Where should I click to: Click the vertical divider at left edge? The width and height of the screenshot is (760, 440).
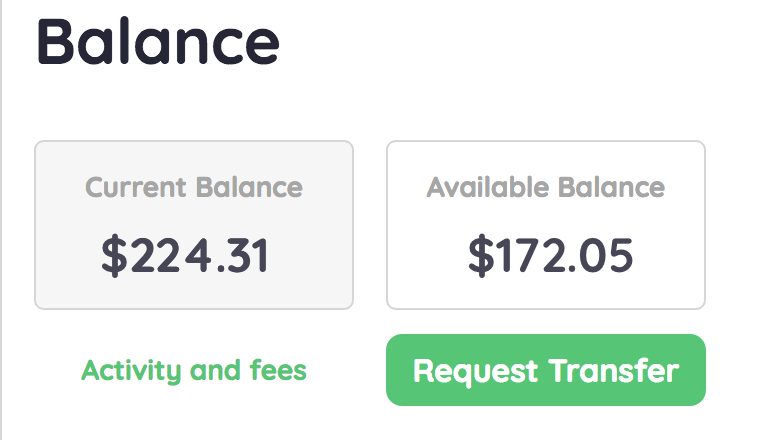(x=1, y=220)
